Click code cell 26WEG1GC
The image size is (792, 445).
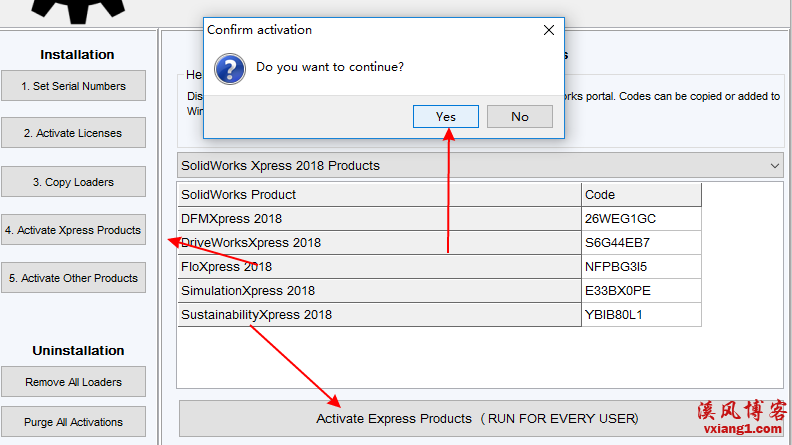click(641, 219)
